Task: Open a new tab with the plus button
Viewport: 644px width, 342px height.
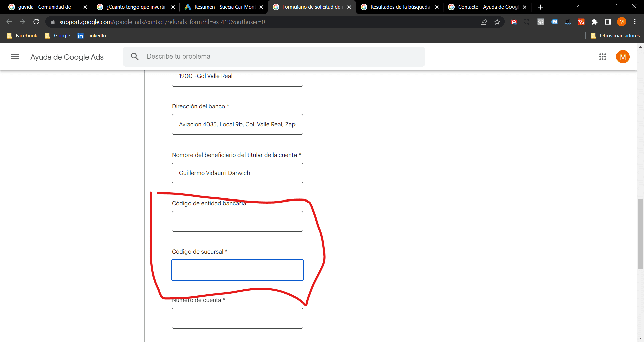Action: click(540, 7)
